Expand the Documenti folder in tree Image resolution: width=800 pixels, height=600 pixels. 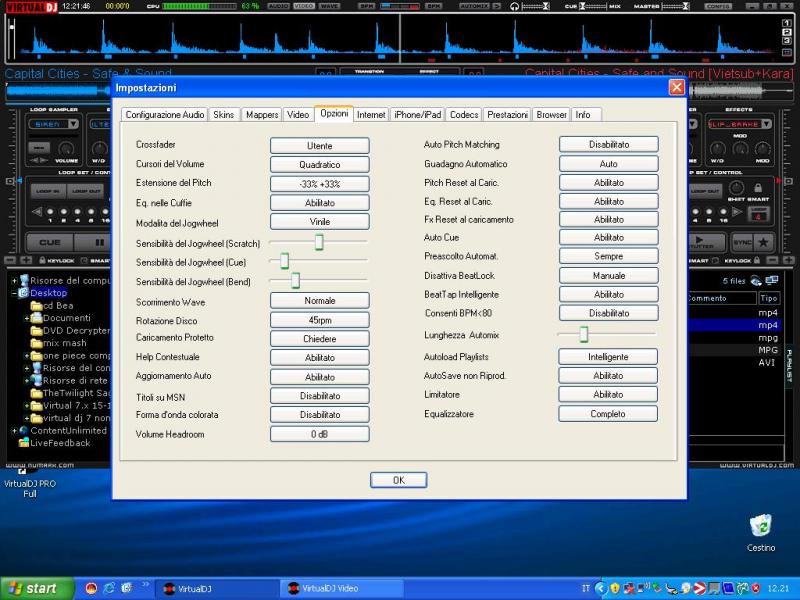pyautogui.click(x=27, y=318)
